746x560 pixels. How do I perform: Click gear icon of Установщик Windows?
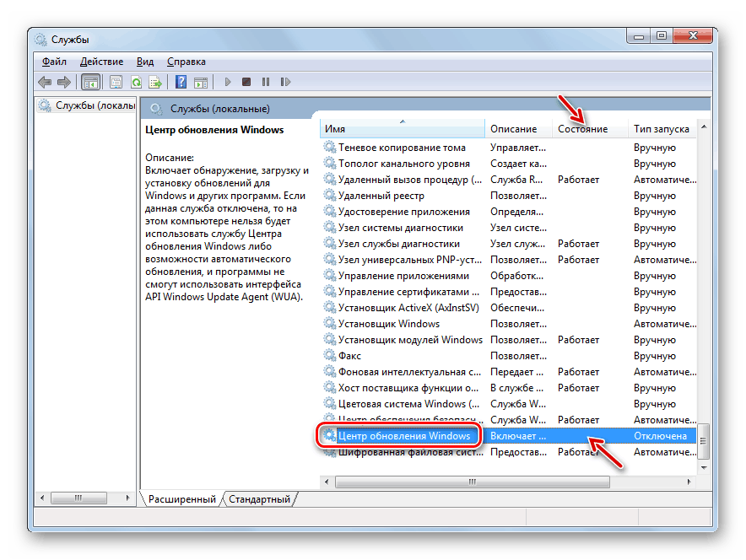[329, 323]
